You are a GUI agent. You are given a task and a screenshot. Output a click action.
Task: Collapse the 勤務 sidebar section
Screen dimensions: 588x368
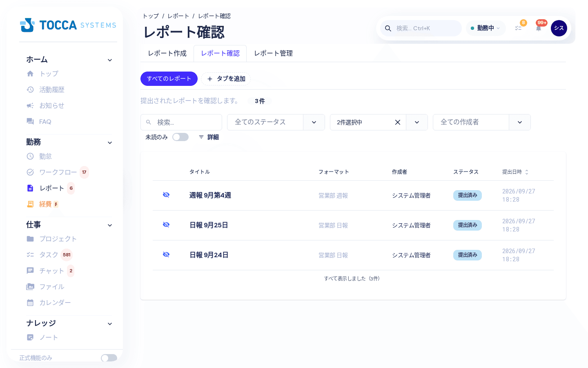coord(110,143)
